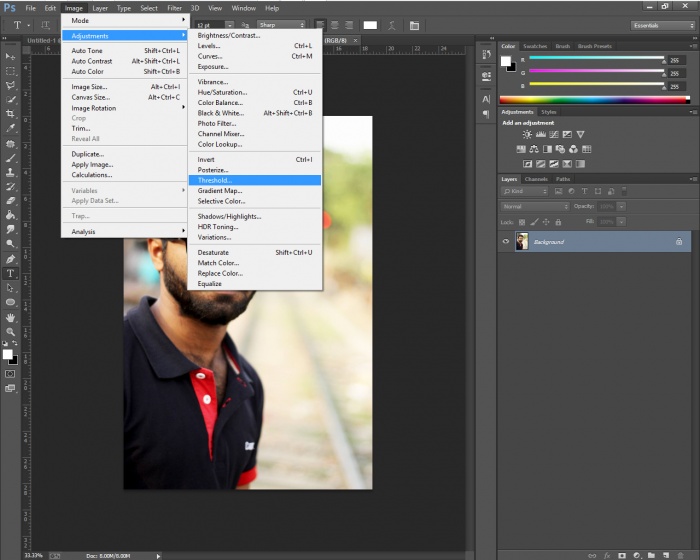Select the Crop tool in the toolbar

[x=11, y=114]
